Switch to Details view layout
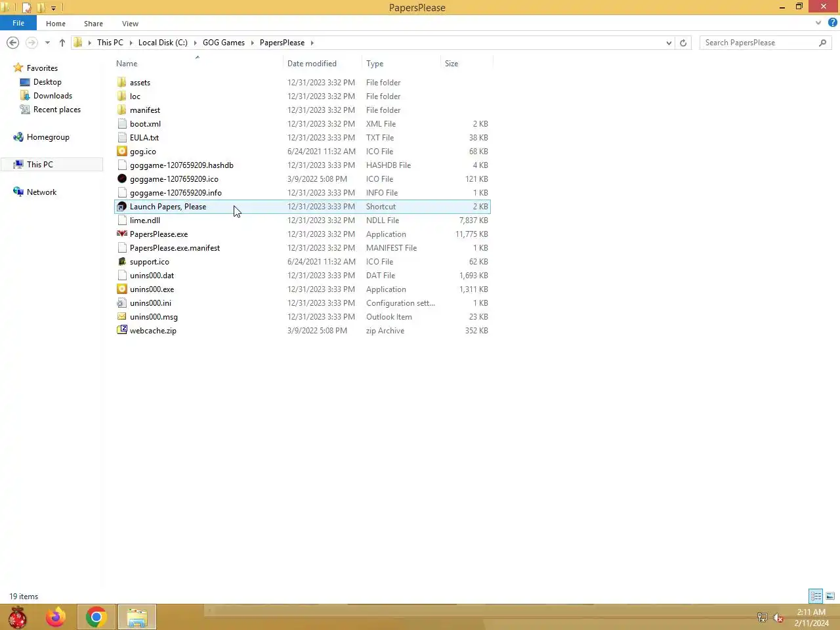The width and height of the screenshot is (840, 630). pyautogui.click(x=816, y=596)
